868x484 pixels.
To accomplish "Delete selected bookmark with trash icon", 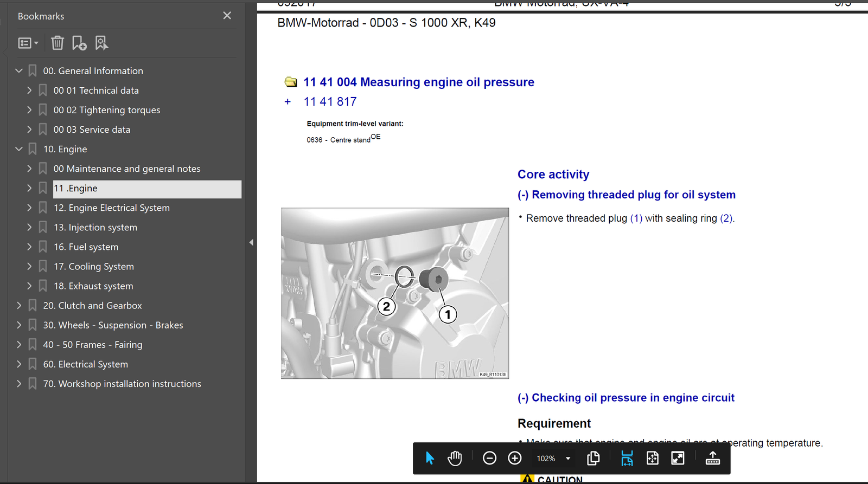I will tap(58, 43).
